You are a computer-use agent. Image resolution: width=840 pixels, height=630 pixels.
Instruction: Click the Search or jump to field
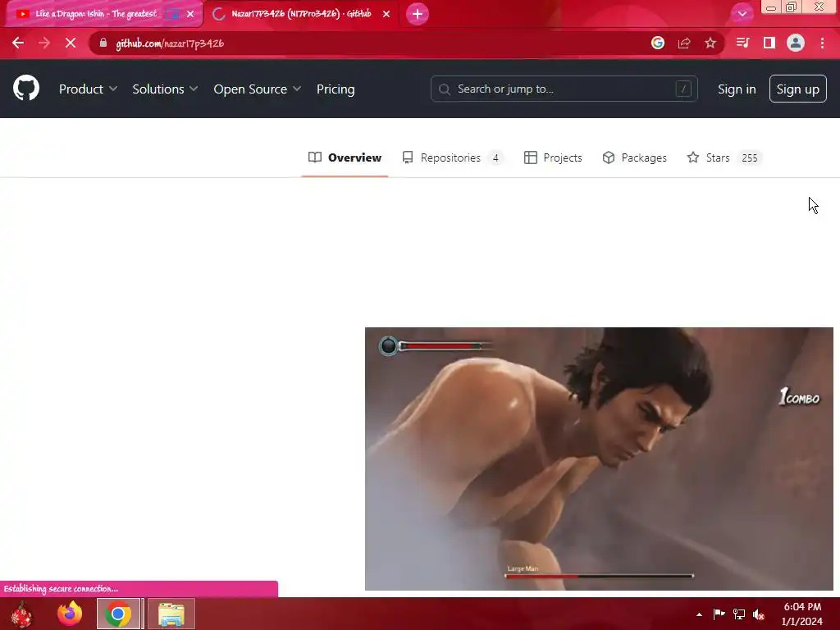(x=564, y=89)
